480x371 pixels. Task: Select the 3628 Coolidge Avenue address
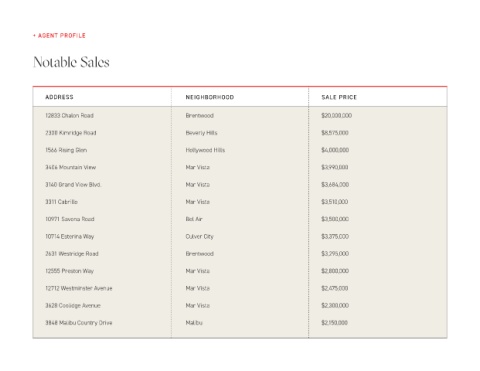point(73,306)
